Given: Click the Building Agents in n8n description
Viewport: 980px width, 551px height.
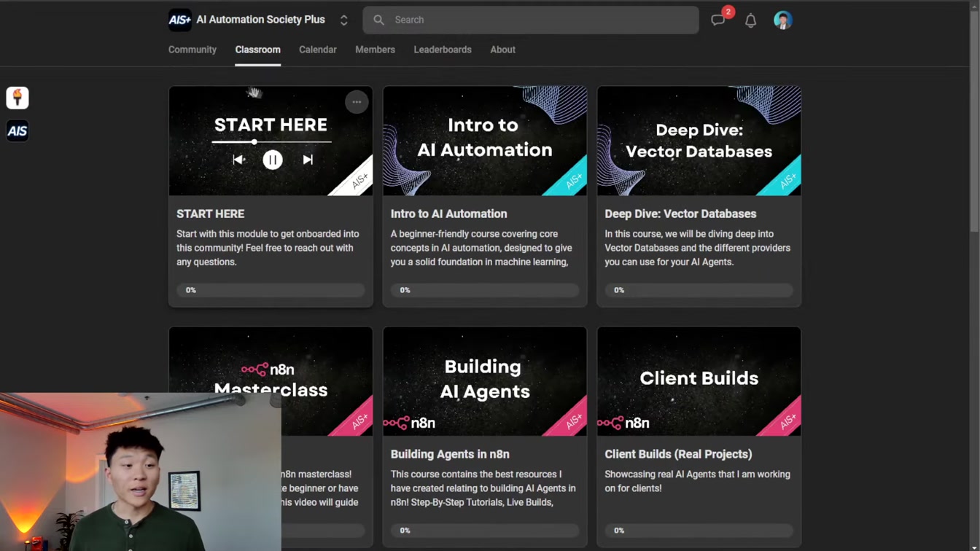Looking at the screenshot, I should coord(483,488).
